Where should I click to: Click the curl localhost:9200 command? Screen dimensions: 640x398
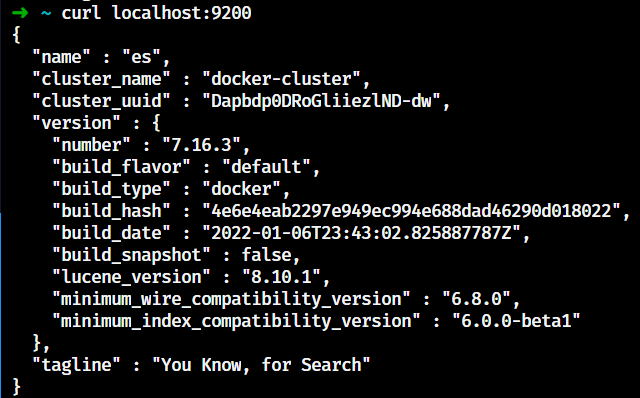(x=156, y=13)
